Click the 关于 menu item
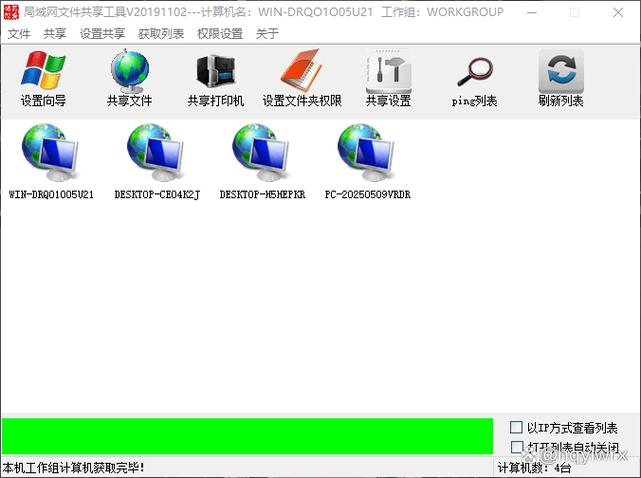 (267, 33)
